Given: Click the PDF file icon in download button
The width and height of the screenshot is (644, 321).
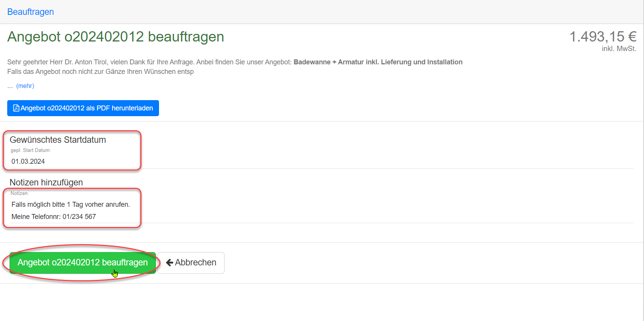Looking at the screenshot, I should tap(16, 108).
